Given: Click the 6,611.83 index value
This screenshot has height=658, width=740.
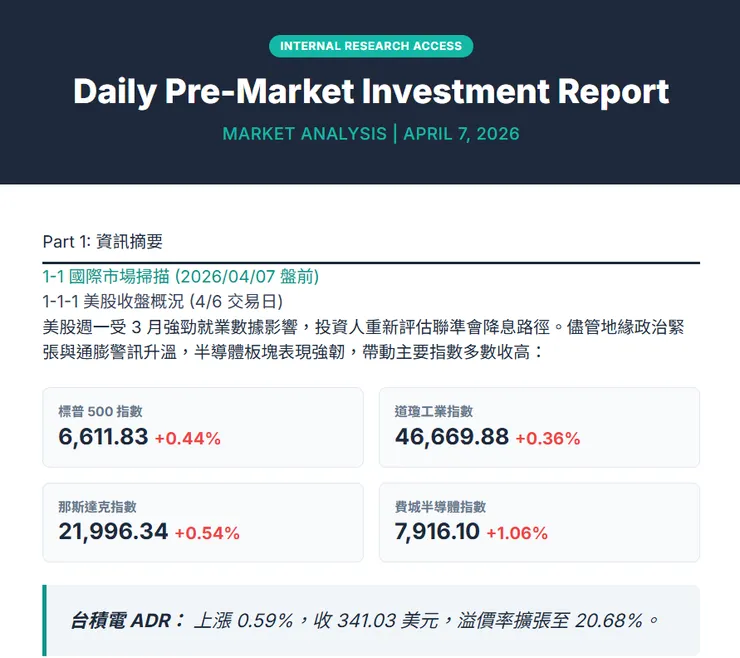Looking at the screenshot, I should click(x=104, y=437).
